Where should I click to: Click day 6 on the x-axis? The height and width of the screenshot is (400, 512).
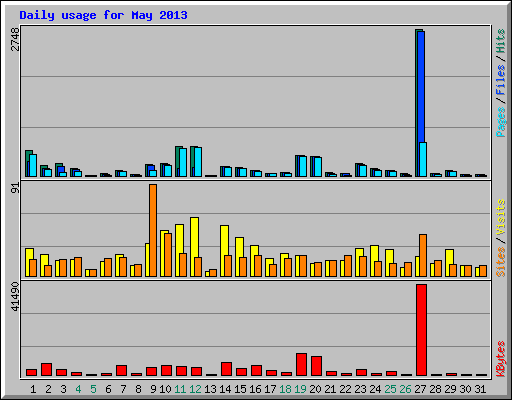pos(108,389)
